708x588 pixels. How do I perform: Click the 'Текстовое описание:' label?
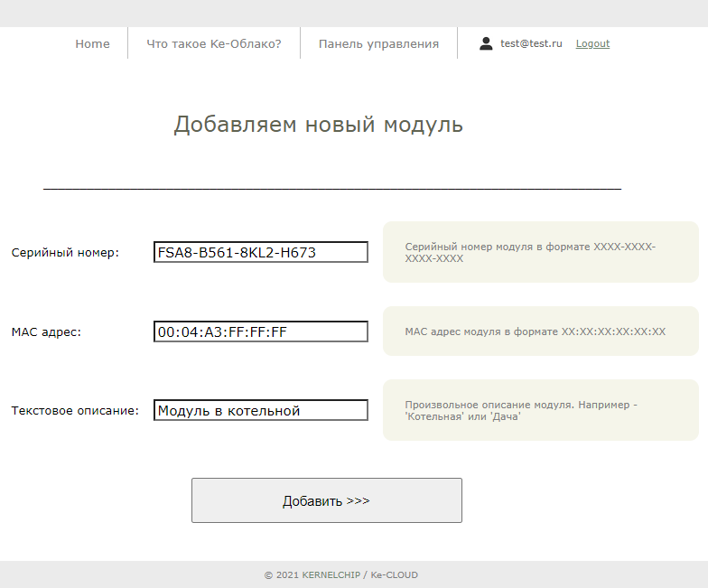[75, 411]
